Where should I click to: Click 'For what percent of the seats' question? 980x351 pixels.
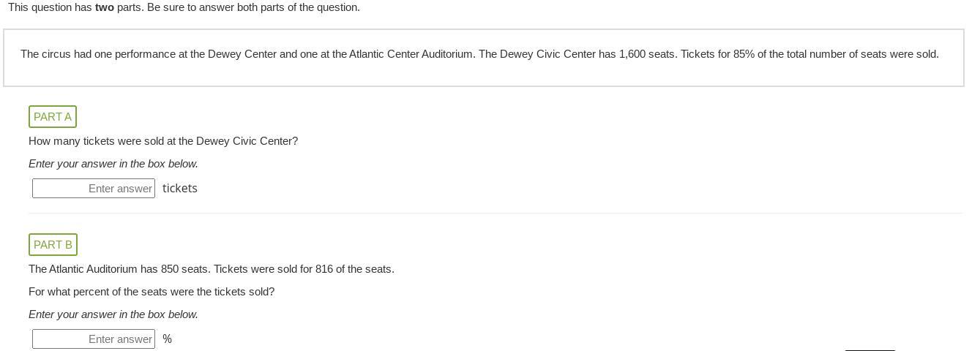point(152,292)
